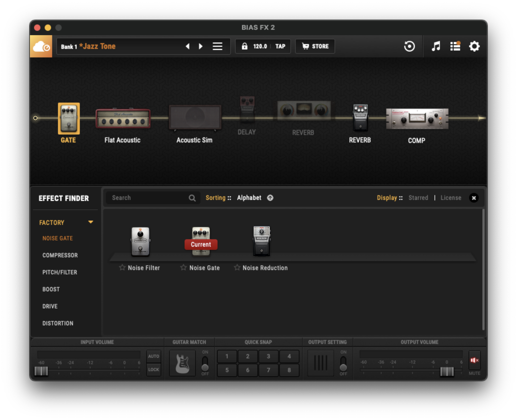Open the STORE
This screenshot has width=517, height=420.
click(x=315, y=46)
